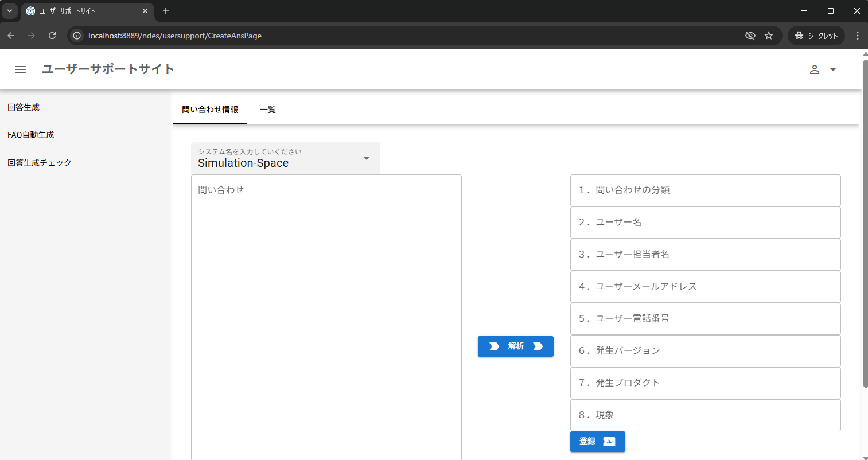Open a new browser tab
The image size is (868, 460).
pos(166,11)
